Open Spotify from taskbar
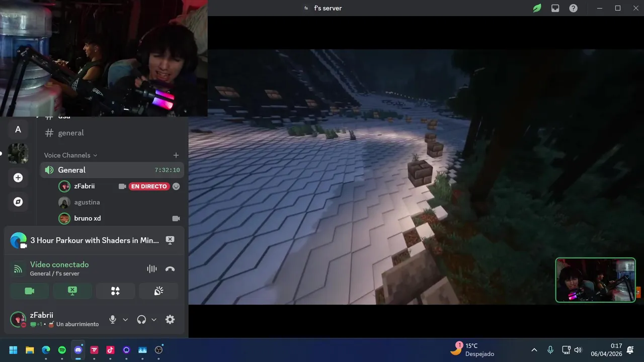The image size is (644, 362). [62, 350]
